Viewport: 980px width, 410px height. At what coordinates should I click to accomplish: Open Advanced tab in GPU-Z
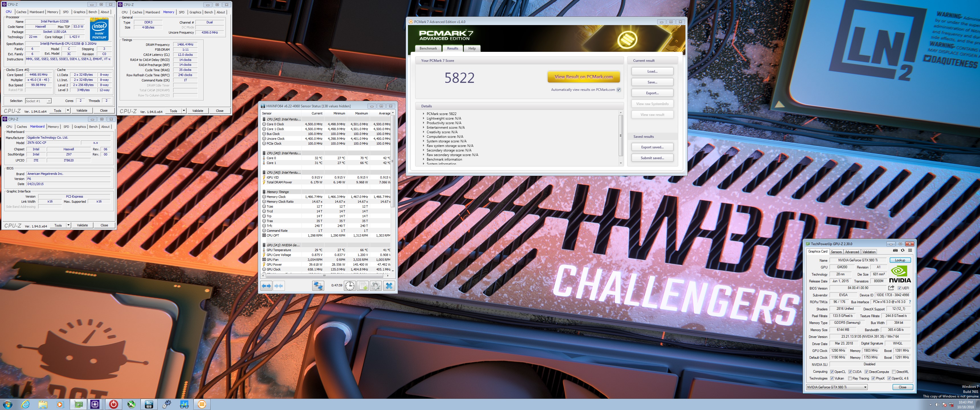click(x=852, y=252)
